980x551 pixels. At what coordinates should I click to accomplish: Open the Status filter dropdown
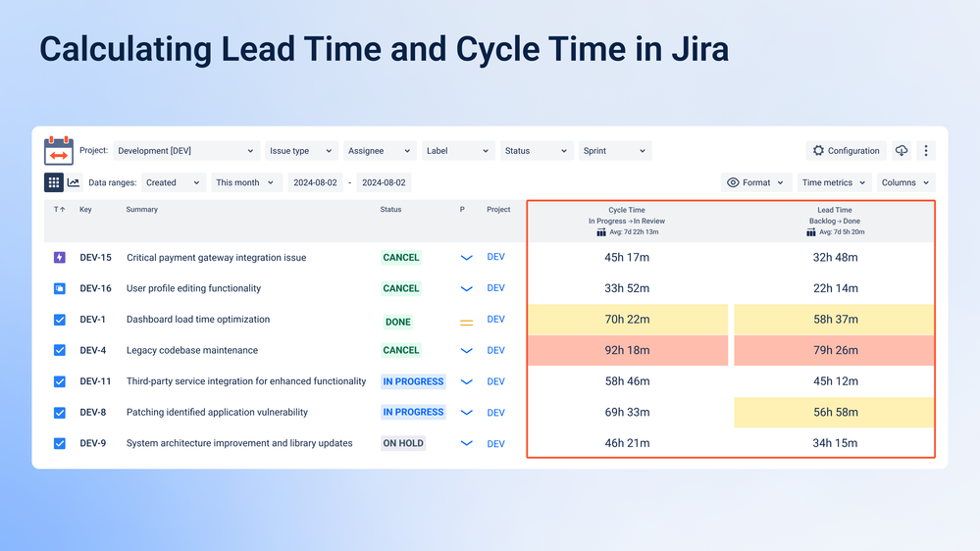click(x=537, y=151)
